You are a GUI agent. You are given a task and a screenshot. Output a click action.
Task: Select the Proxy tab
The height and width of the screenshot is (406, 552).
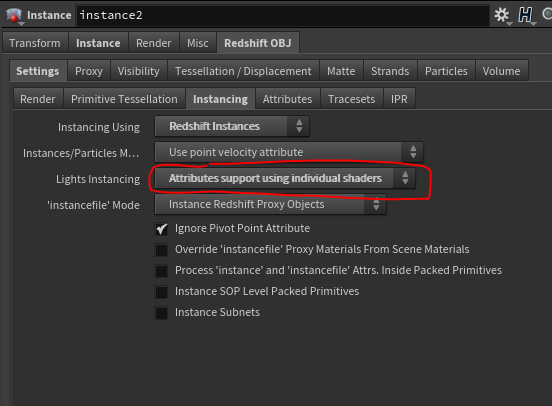click(x=89, y=71)
